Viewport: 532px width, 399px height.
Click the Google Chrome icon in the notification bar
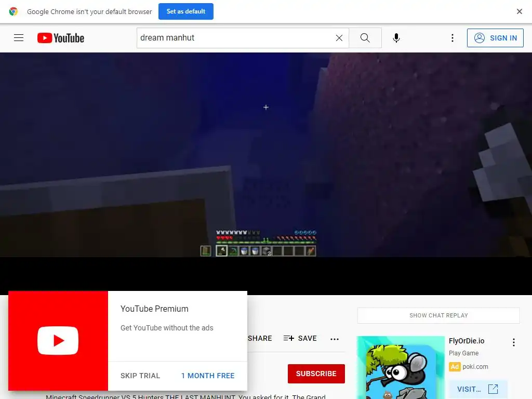(x=13, y=11)
